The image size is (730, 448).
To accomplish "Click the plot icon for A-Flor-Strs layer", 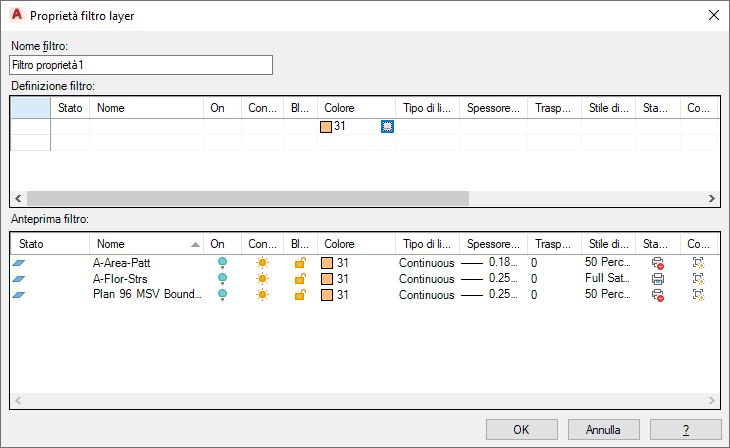I will coord(657,279).
